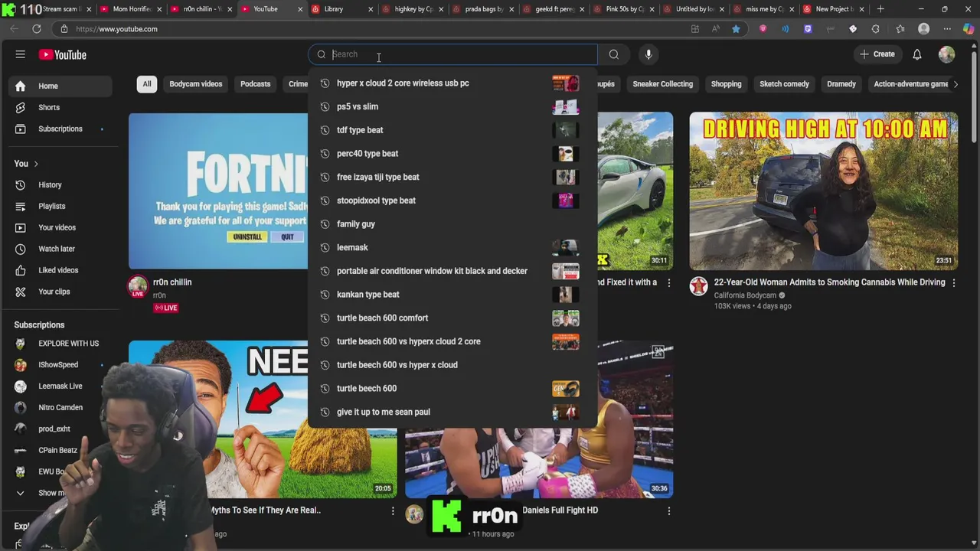Screen dimensions: 980x551
Task: Select the Bodycam videos chip
Action: 196,84
